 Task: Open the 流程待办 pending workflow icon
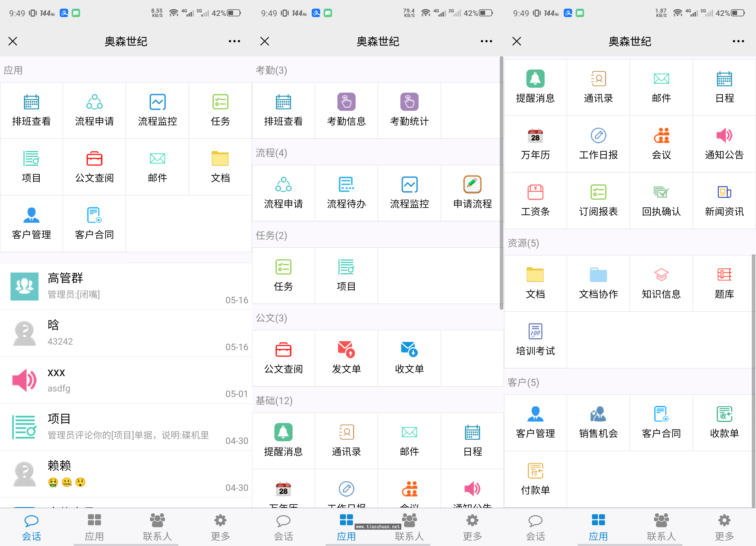point(346,192)
